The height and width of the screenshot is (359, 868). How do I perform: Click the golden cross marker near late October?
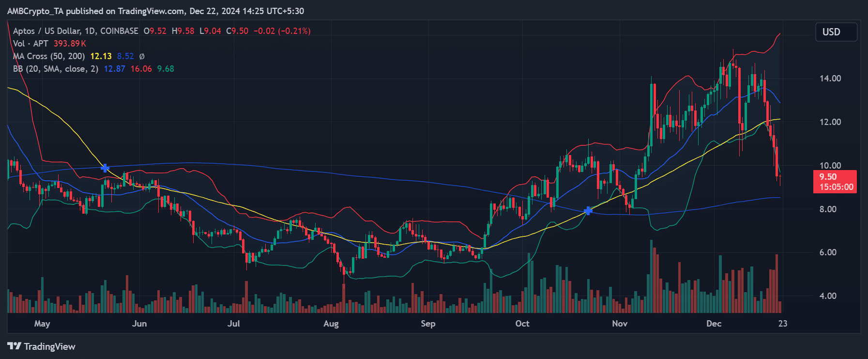(588, 211)
